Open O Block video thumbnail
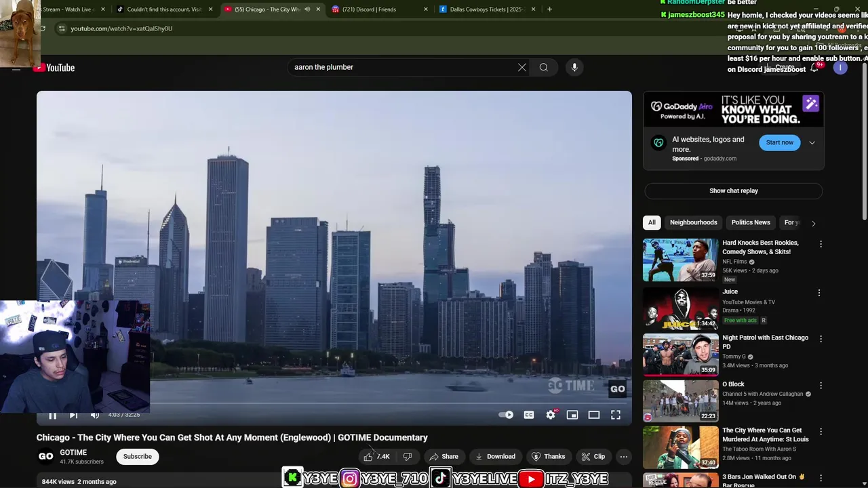Screen dimensions: 868x488 coord(680,401)
